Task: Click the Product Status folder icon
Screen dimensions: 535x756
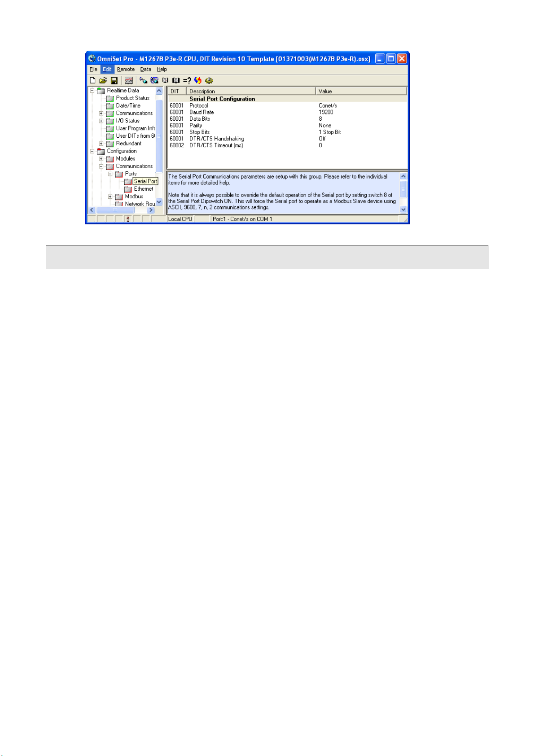Action: point(110,98)
